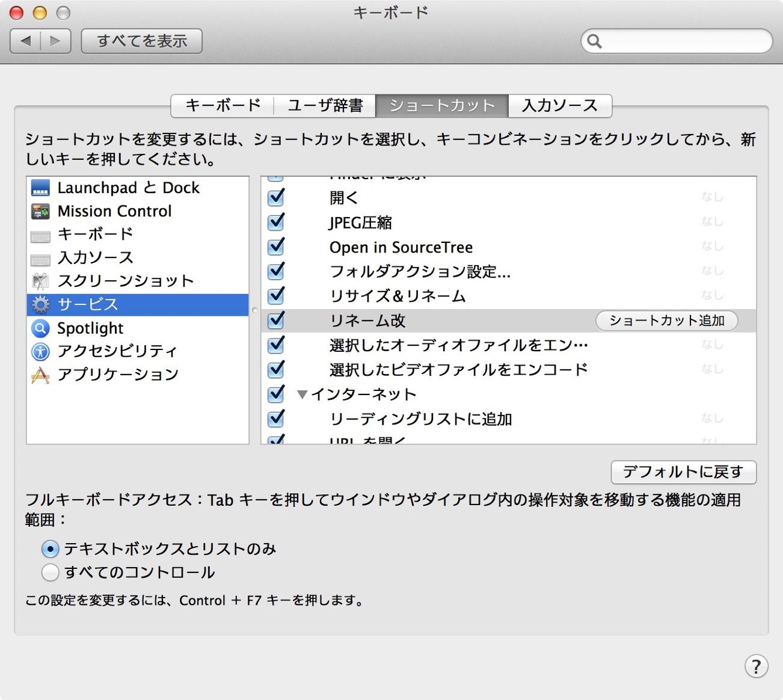Go forward with the right arrow button
The width and height of the screenshot is (783, 700).
pyautogui.click(x=56, y=41)
